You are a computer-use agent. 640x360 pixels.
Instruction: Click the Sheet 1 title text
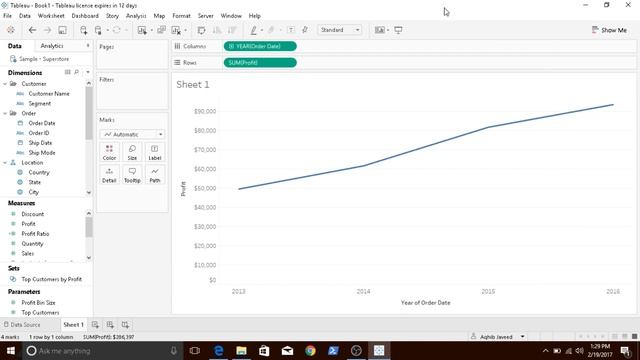(193, 84)
